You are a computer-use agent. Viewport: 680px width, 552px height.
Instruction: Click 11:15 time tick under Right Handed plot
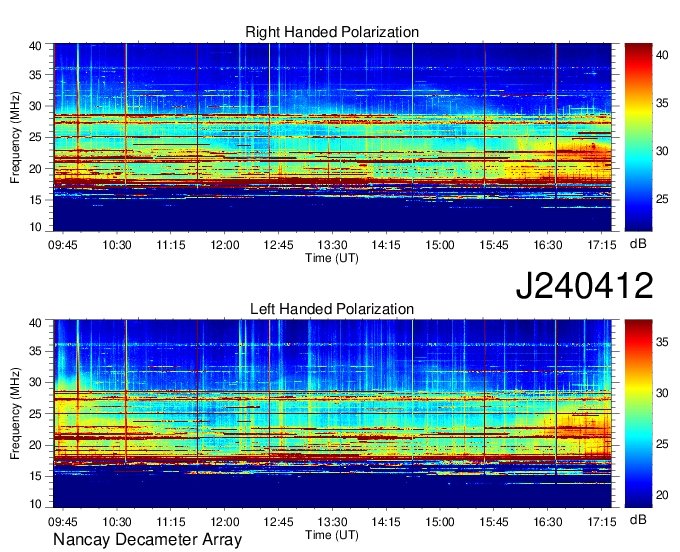171,245
